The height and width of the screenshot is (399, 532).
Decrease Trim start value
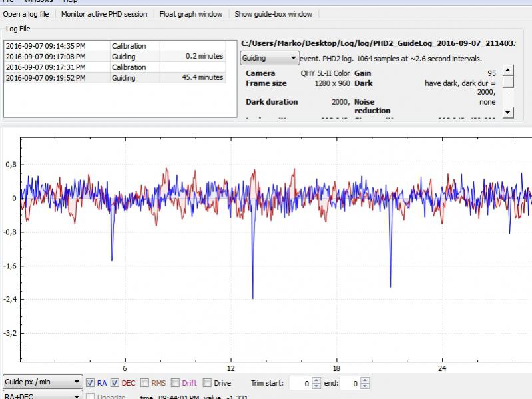[x=316, y=386]
